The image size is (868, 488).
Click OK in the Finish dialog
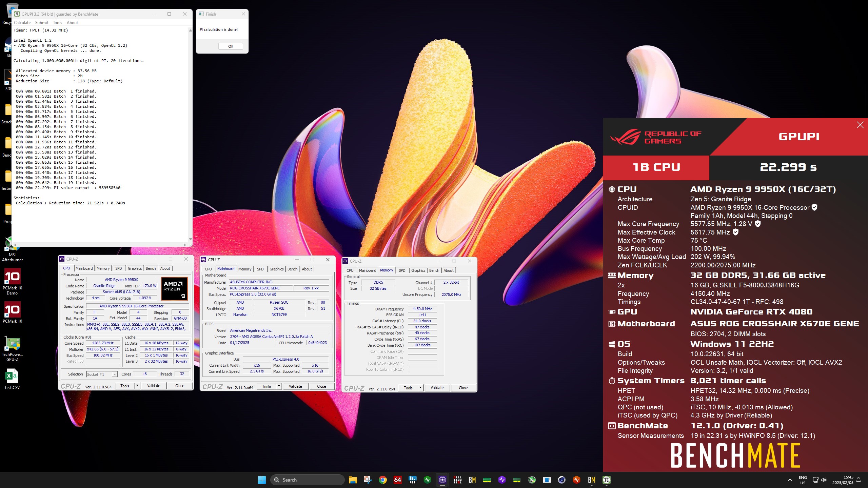(x=231, y=46)
